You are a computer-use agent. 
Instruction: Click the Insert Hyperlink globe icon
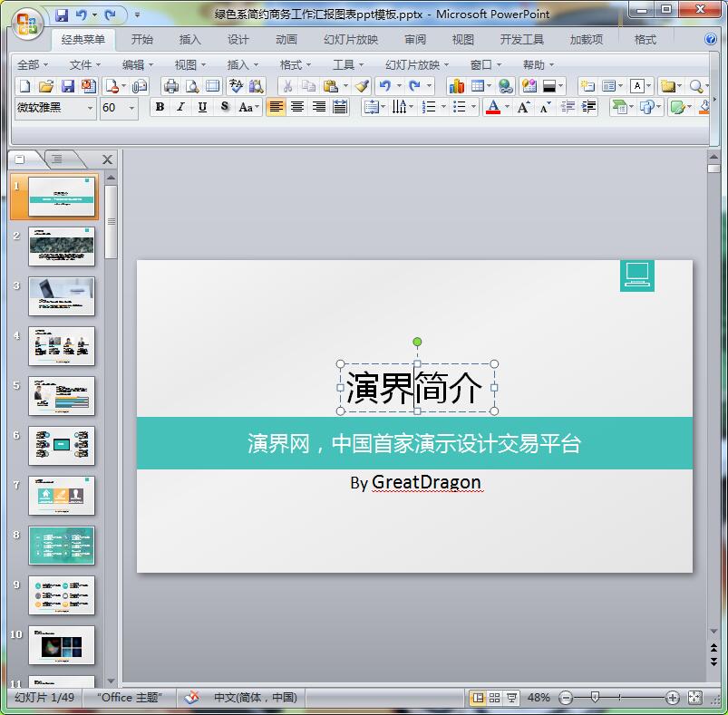pos(505,86)
